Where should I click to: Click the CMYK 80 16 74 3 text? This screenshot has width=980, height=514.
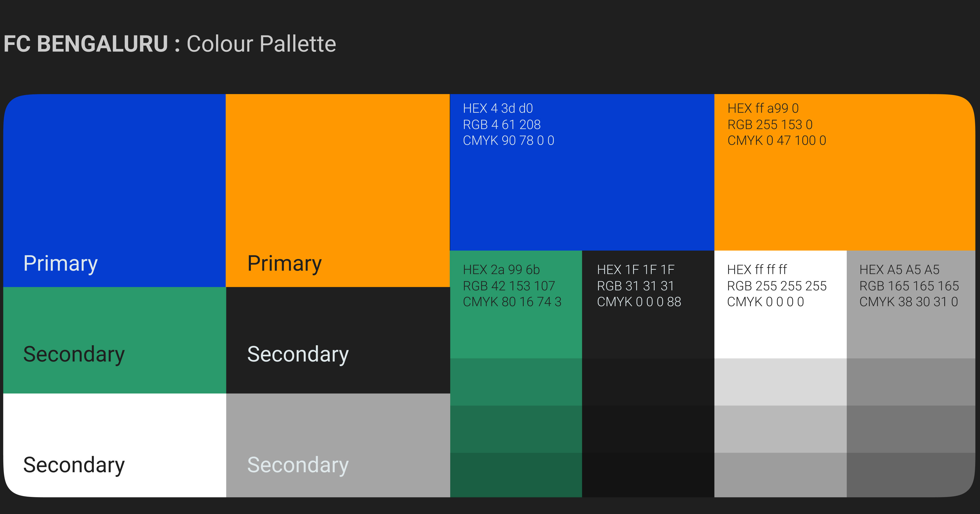pyautogui.click(x=512, y=302)
